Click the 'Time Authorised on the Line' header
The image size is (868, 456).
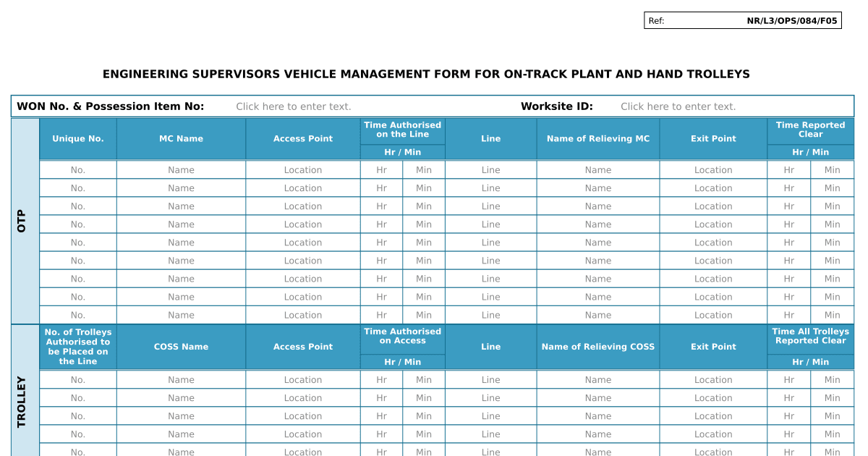(403, 130)
